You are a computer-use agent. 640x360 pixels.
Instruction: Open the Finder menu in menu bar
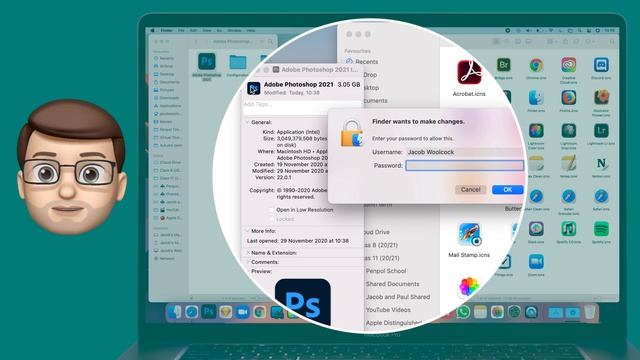click(166, 31)
